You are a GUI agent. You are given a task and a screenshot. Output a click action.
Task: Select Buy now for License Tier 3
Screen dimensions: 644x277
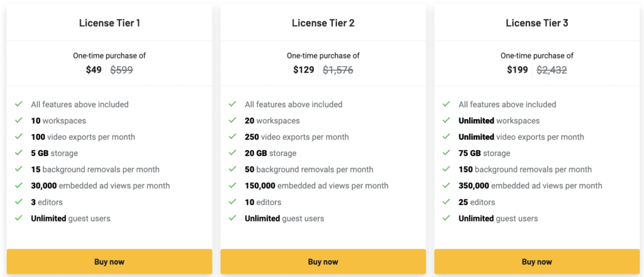tap(536, 262)
